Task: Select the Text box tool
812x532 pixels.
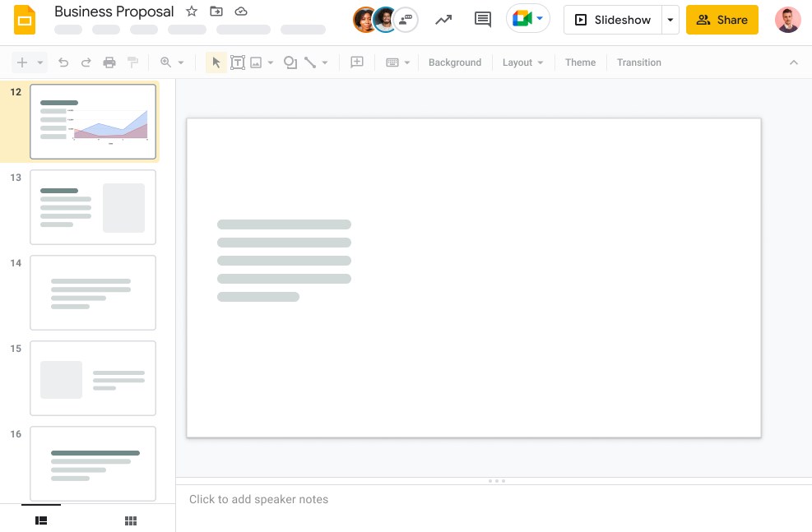Action: coord(237,62)
